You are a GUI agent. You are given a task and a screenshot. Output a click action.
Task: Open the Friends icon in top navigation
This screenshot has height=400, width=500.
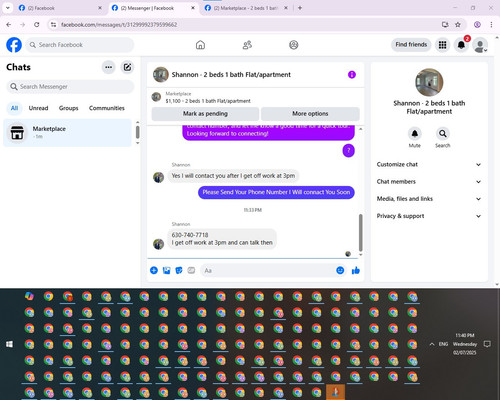[x=247, y=45]
